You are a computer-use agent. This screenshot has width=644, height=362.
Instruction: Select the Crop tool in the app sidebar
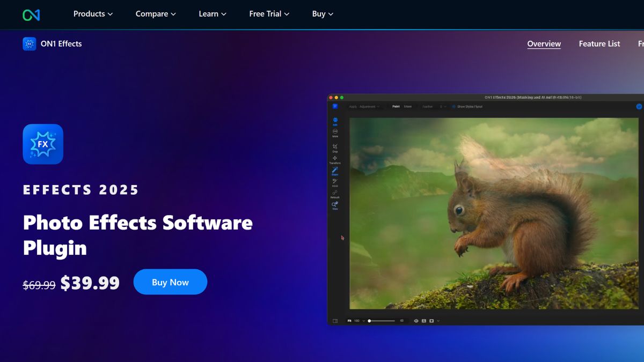click(x=335, y=147)
